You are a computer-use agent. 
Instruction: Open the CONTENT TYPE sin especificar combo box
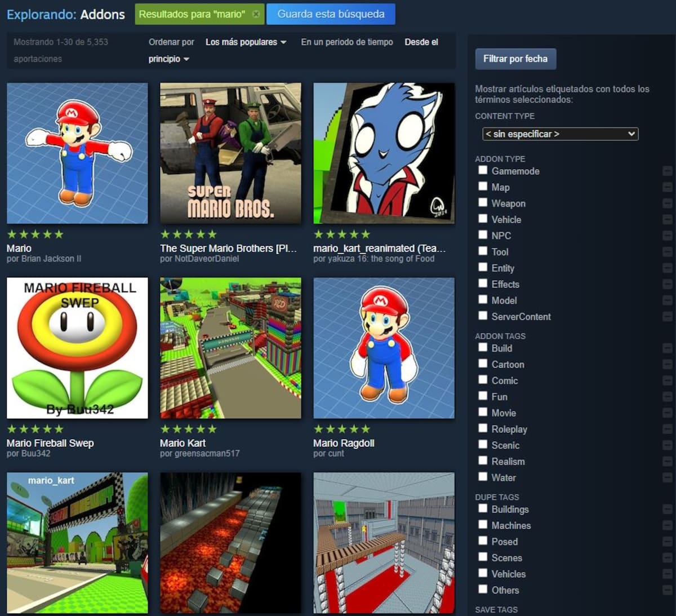tap(561, 134)
